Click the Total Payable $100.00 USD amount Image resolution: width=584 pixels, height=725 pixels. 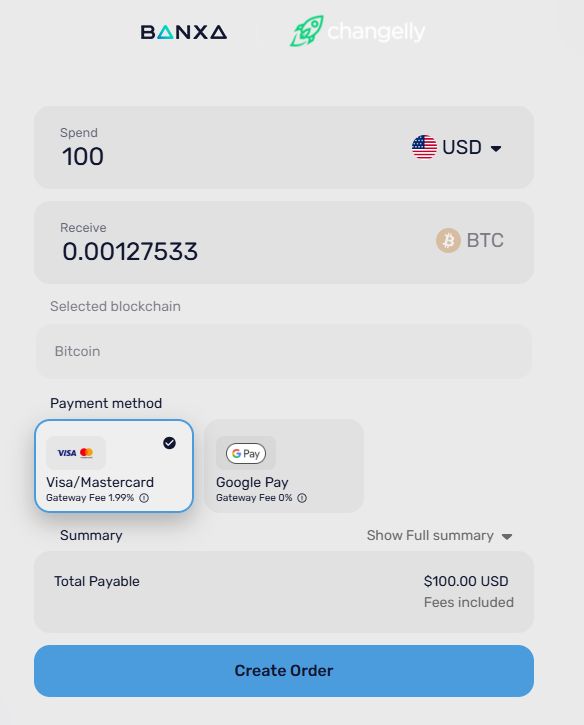click(x=466, y=581)
